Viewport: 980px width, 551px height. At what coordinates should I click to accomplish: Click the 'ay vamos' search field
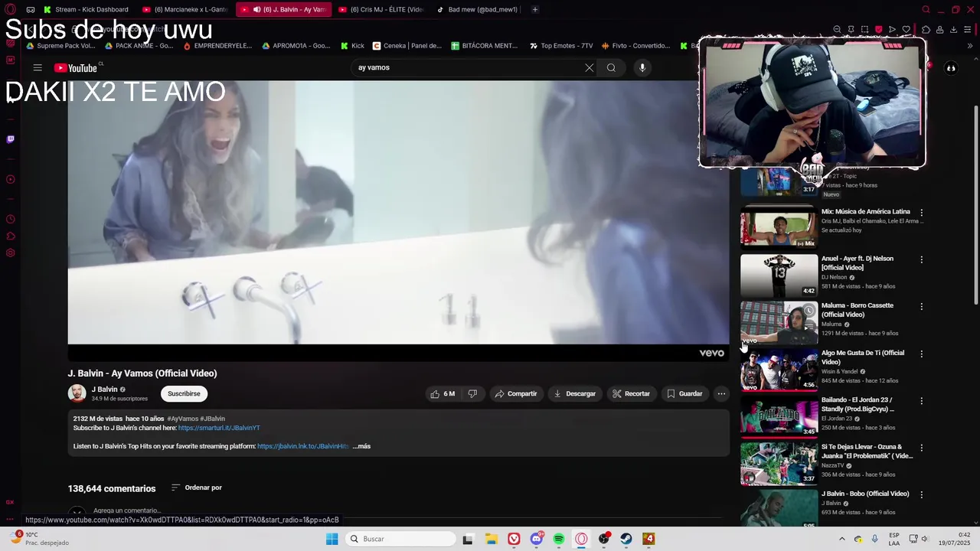(x=467, y=67)
